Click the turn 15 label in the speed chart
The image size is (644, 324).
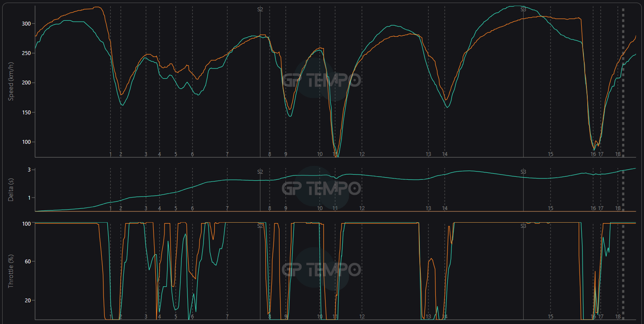point(551,154)
